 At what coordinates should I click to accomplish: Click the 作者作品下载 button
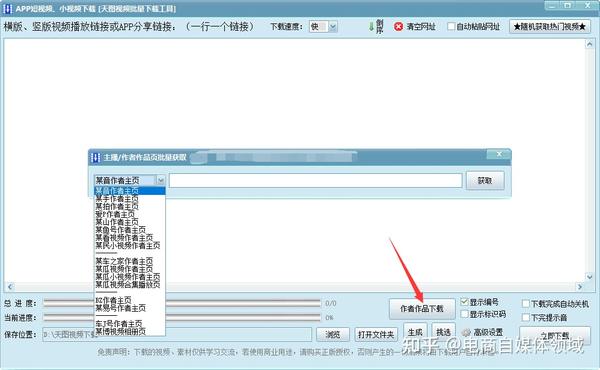point(422,309)
